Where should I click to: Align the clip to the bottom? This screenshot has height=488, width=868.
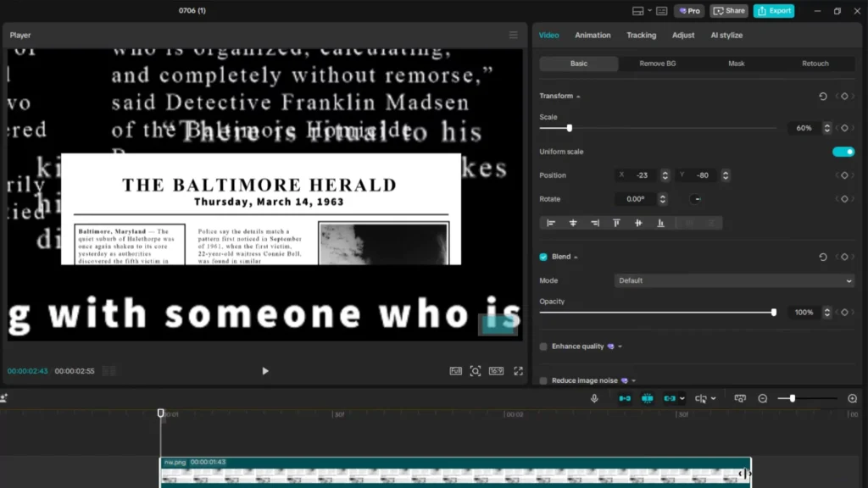point(660,223)
